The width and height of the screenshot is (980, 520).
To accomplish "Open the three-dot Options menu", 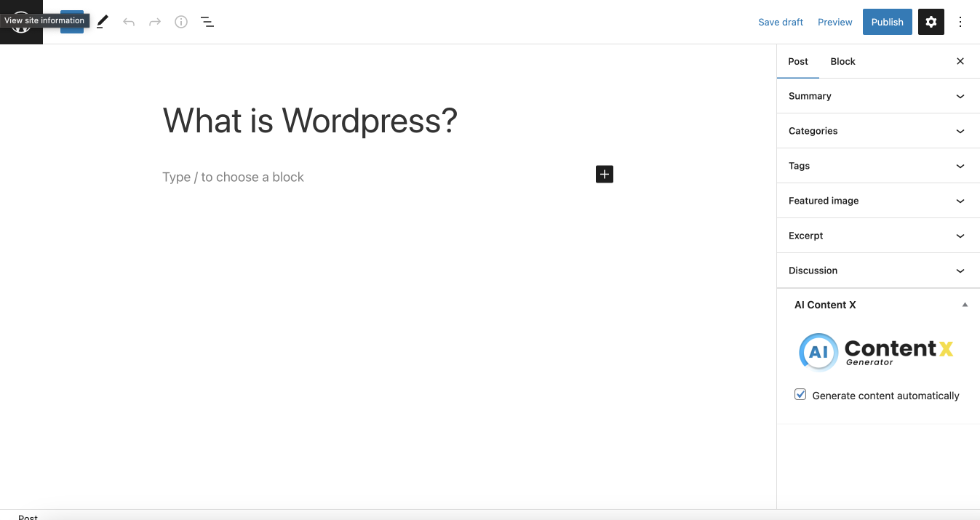I will click(x=960, y=22).
